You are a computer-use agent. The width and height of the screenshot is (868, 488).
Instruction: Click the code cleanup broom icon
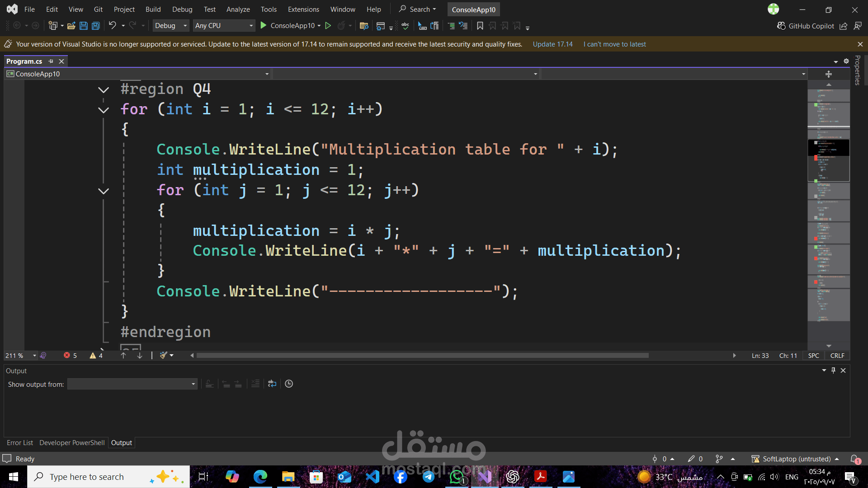164,356
